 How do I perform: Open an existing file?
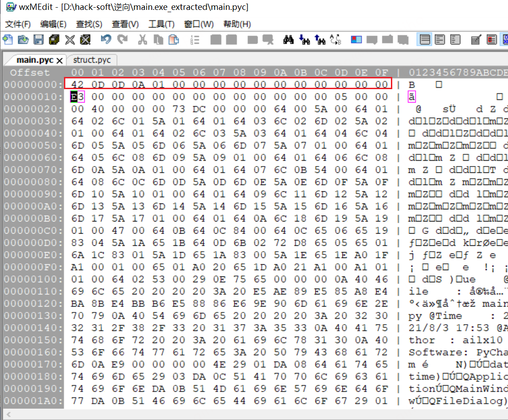23,40
